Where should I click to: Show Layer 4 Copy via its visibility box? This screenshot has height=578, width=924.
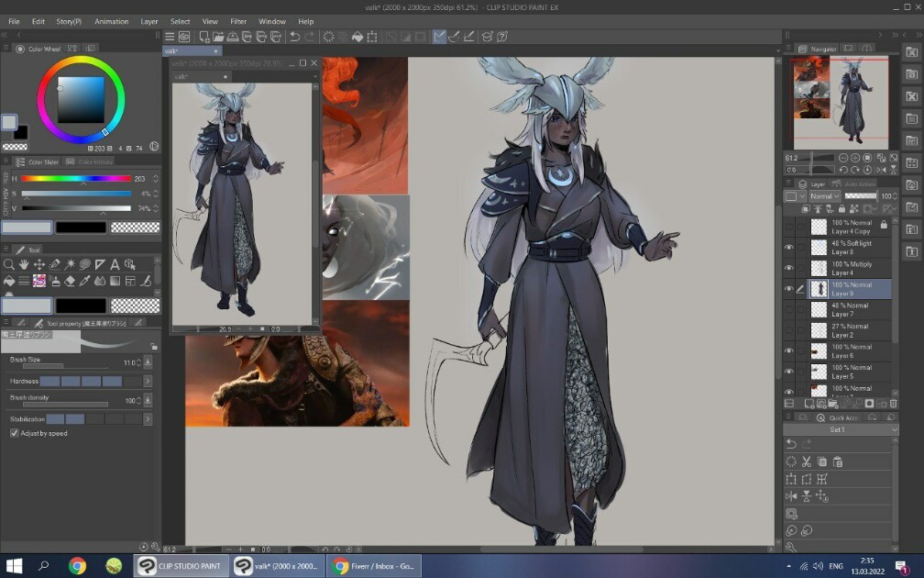(789, 228)
